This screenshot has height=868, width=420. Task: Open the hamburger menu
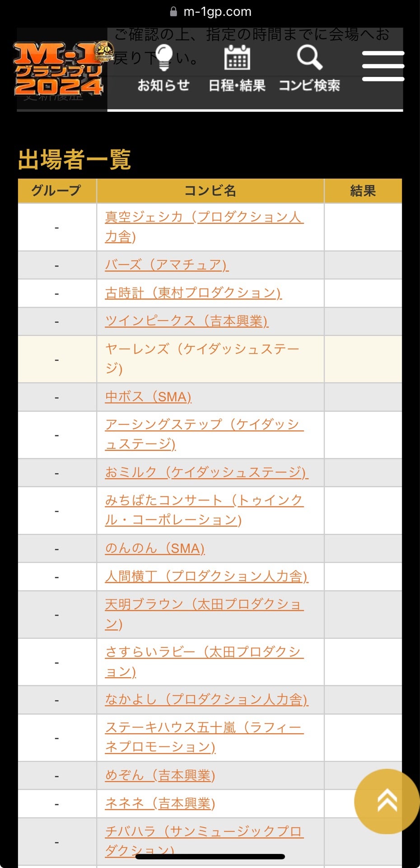pos(383,66)
